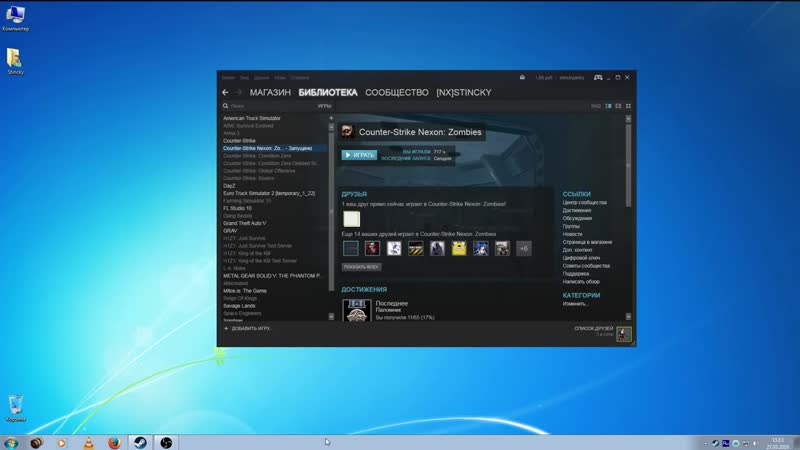Switch library to detail view
800x450 pixels.
(608, 106)
